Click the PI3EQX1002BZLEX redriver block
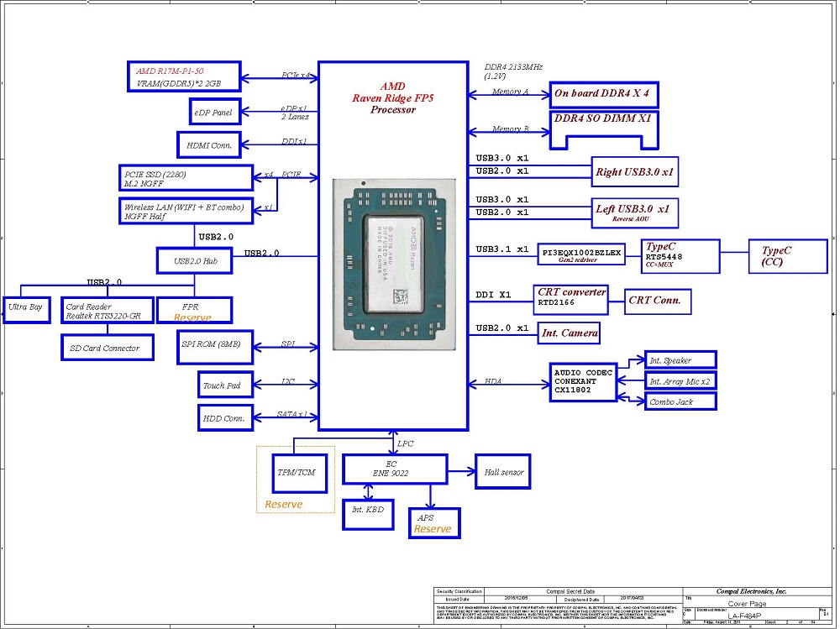This screenshot has width=840, height=629. [581, 254]
